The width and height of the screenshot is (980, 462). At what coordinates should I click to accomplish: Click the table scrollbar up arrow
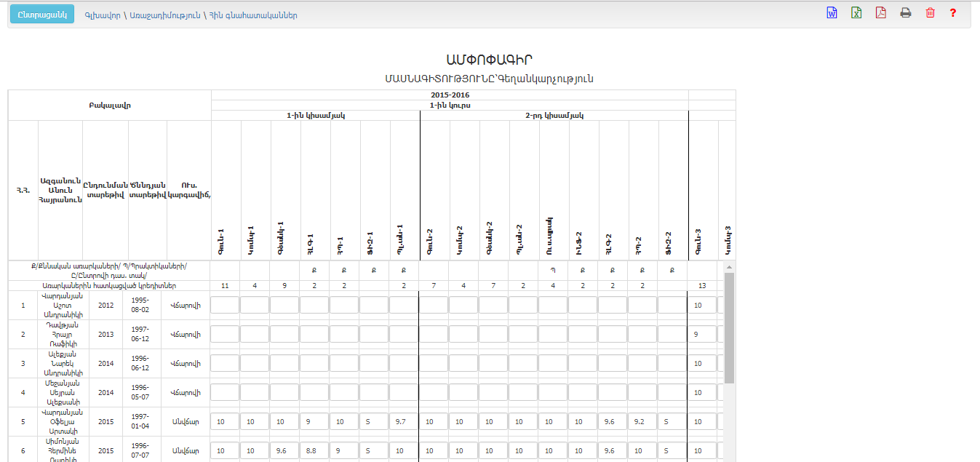729,268
